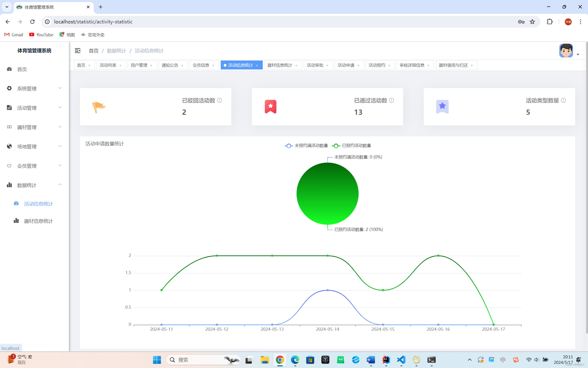Open the avatar dropdown arrow

tap(578, 55)
